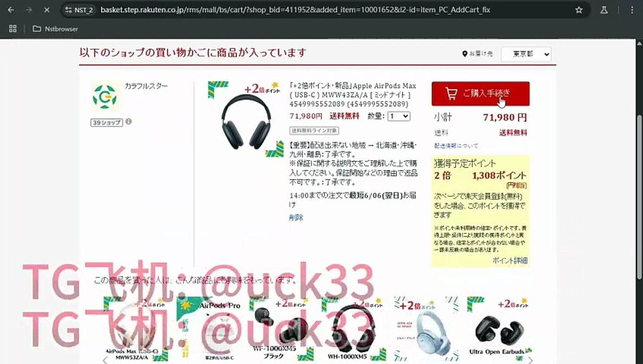Proceed with the ご購入手続き button
The height and width of the screenshot is (364, 643).
[x=480, y=94]
